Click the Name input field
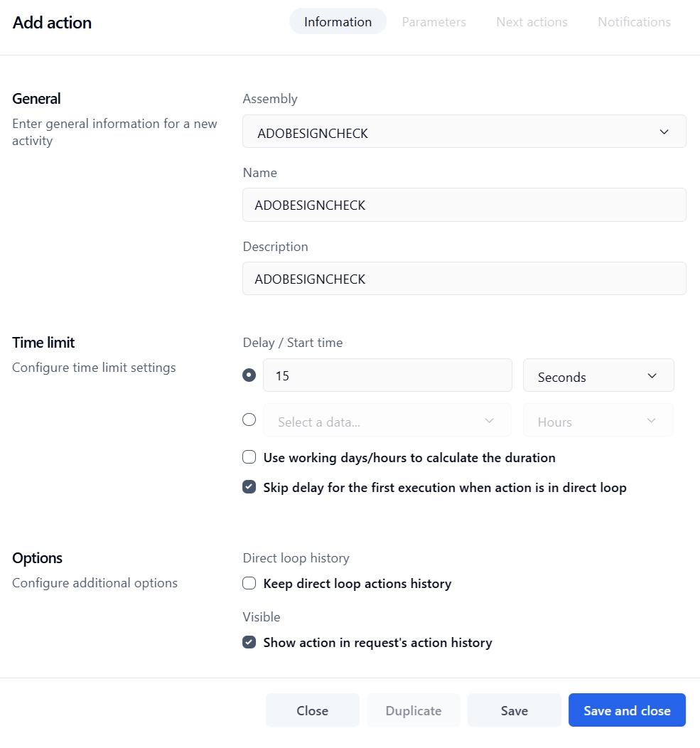 click(464, 205)
